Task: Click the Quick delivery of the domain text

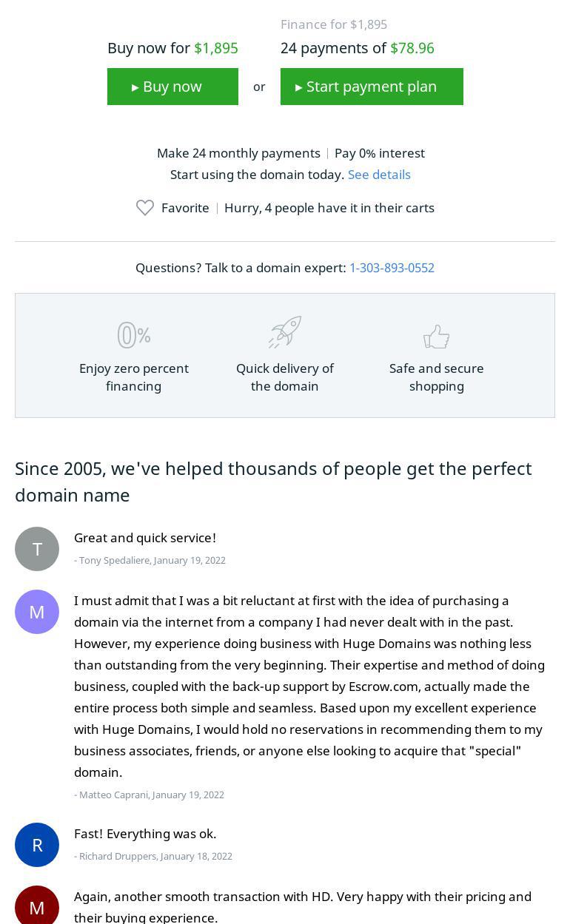Action: [x=285, y=377]
